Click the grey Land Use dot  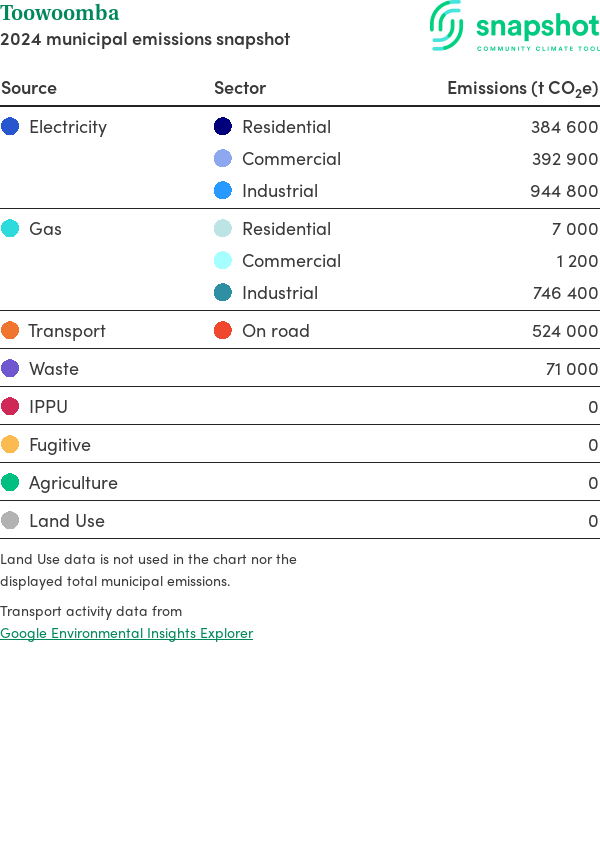click(10, 521)
